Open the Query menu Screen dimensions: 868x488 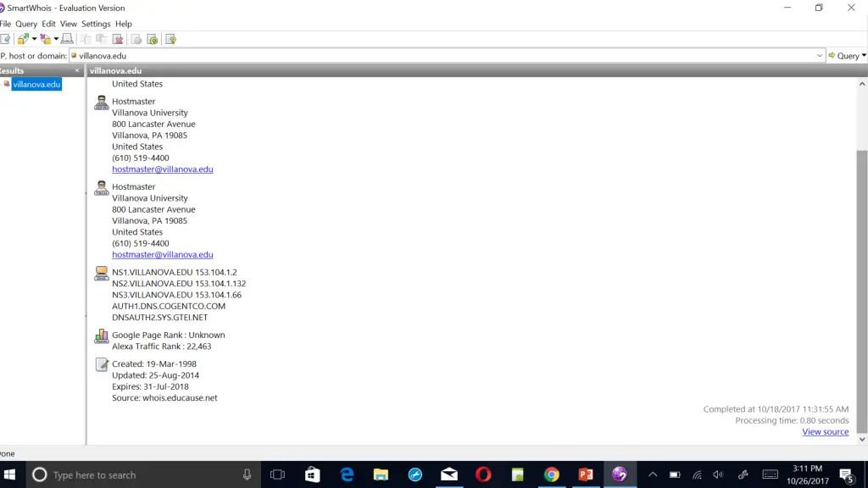tap(26, 24)
